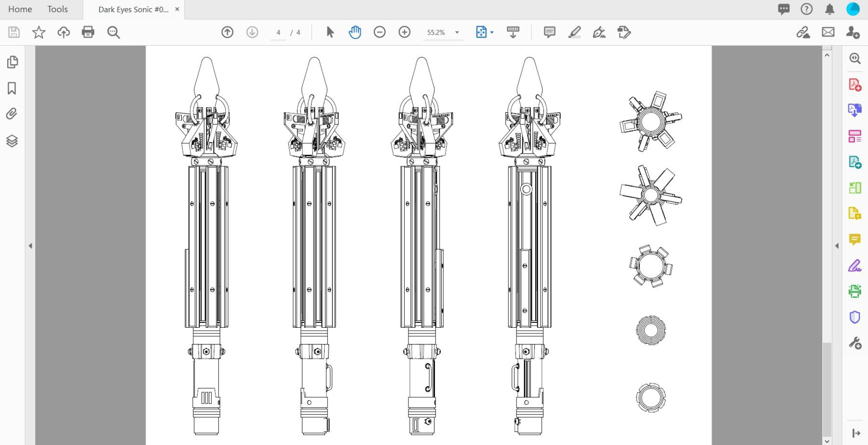Open the Fill & Sign tool in right pane
This screenshot has width=868, height=445.
(x=855, y=265)
